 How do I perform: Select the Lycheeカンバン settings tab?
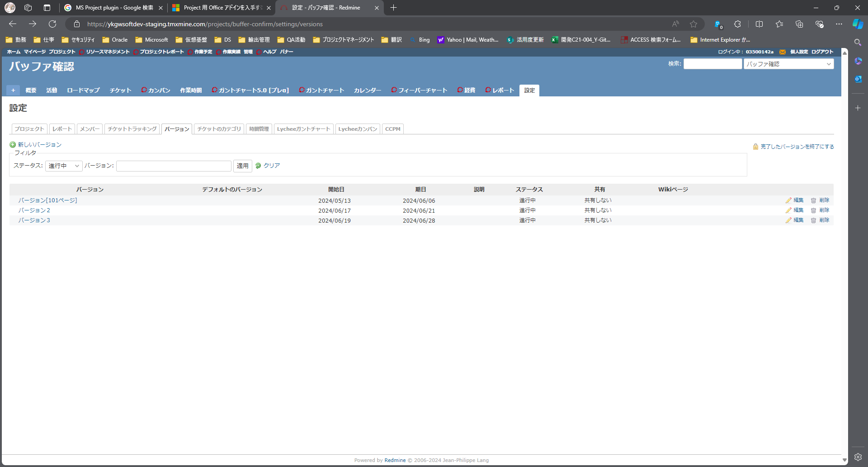point(358,129)
